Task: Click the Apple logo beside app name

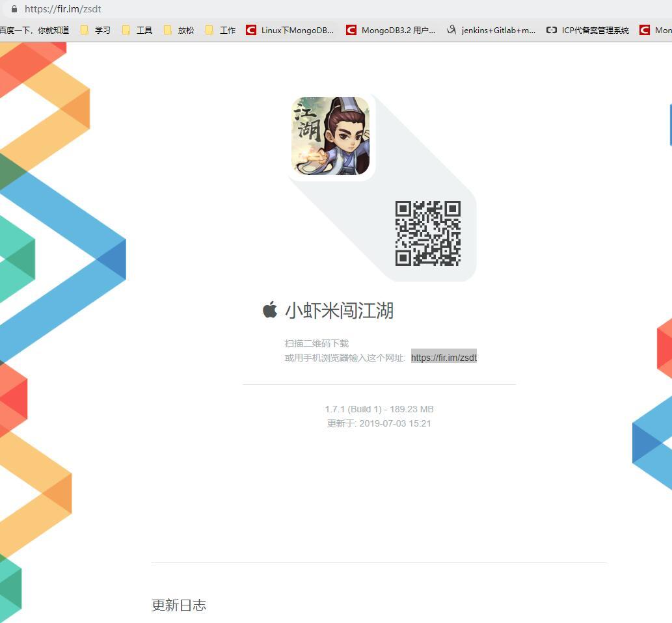Action: coord(270,310)
